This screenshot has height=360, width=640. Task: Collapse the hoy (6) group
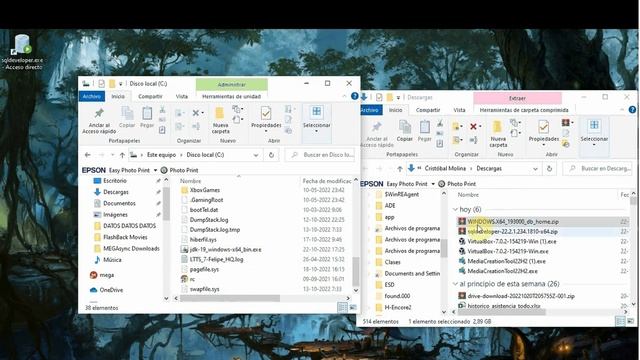455,209
